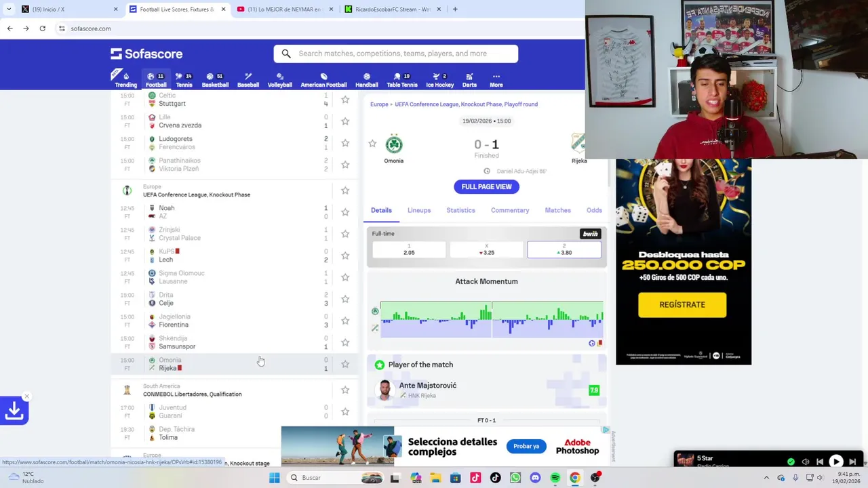
Task: Click the Omonia team crest
Action: tap(394, 144)
